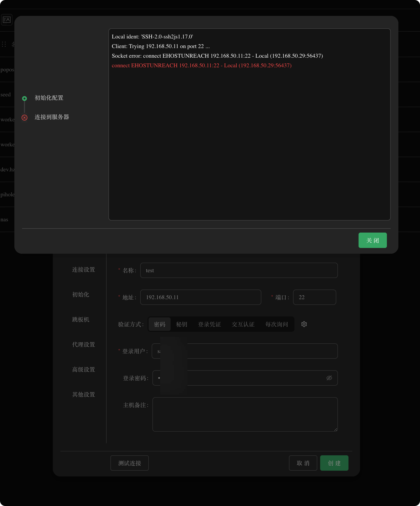Open the 其他设置 settings tab
The image size is (420, 506).
(83, 395)
